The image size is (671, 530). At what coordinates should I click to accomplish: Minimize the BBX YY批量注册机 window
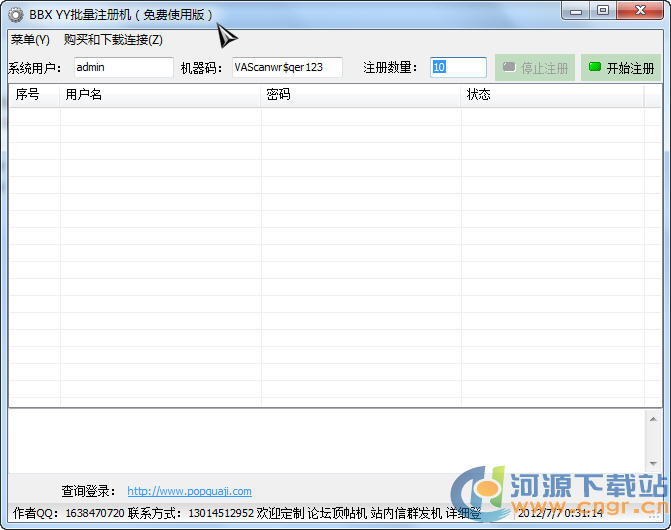(x=576, y=11)
